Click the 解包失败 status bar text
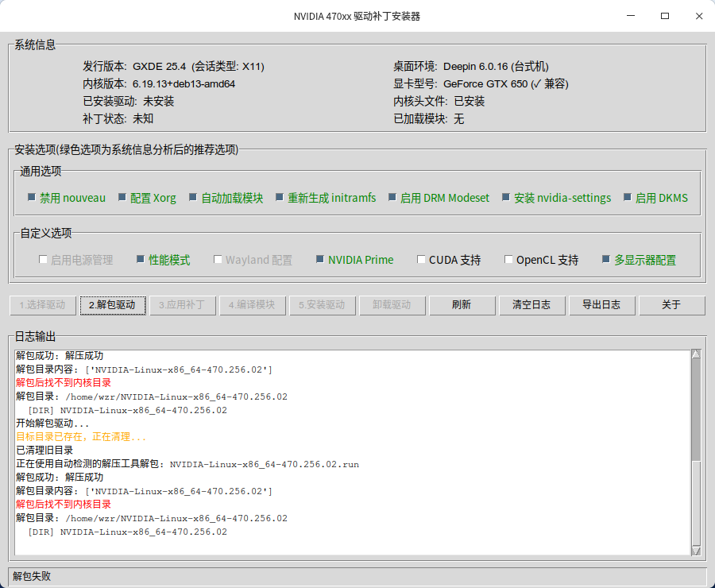The width and height of the screenshot is (715, 588). click(x=32, y=576)
